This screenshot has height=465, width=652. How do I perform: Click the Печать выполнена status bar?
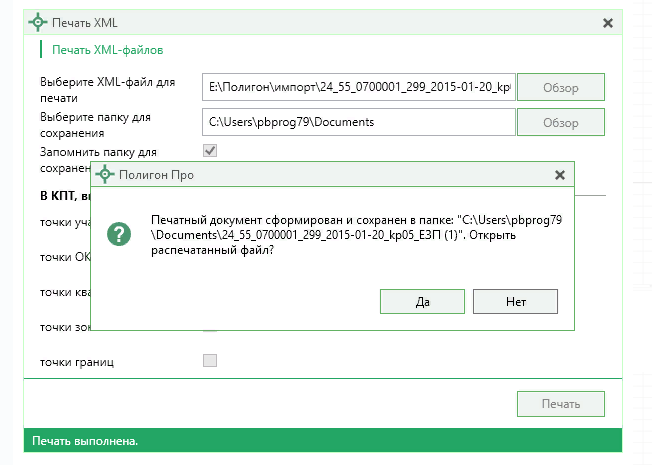pos(85,440)
